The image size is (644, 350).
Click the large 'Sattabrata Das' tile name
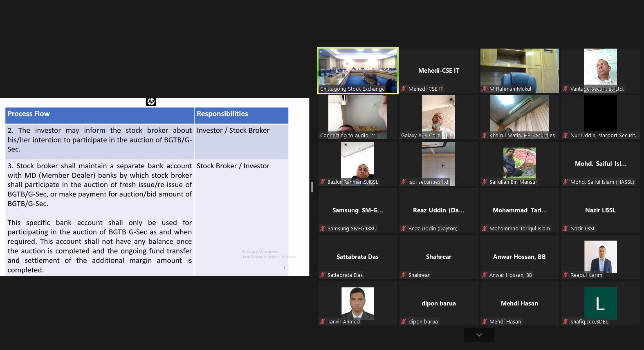(357, 257)
